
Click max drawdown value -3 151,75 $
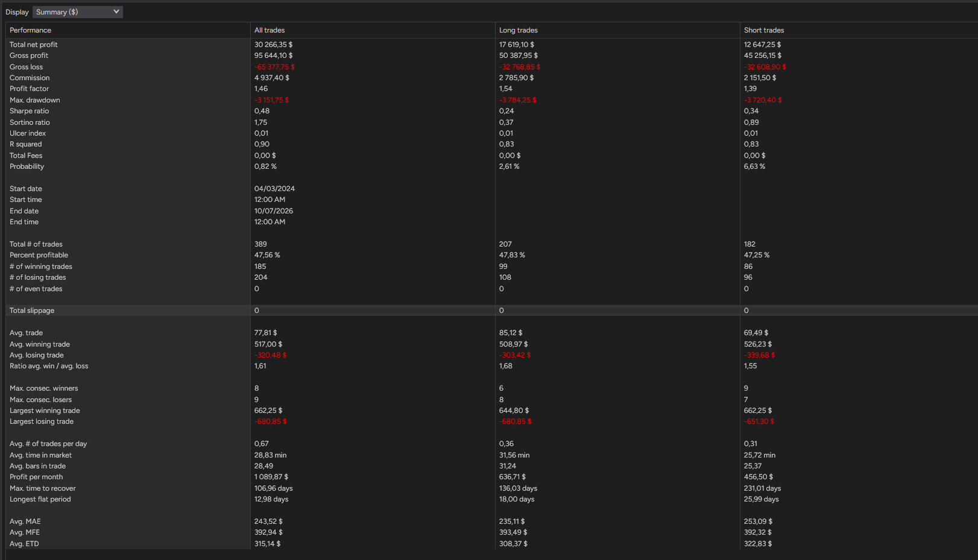click(x=271, y=100)
